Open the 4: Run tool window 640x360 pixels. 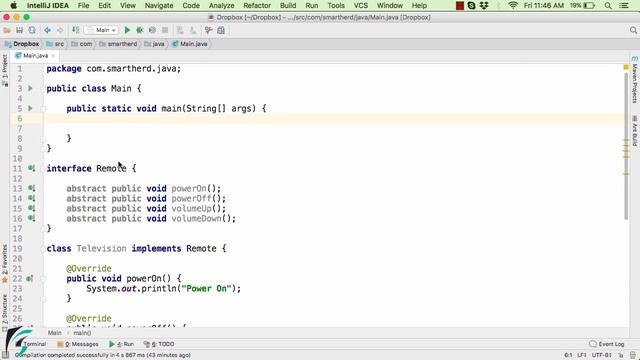coord(122,344)
